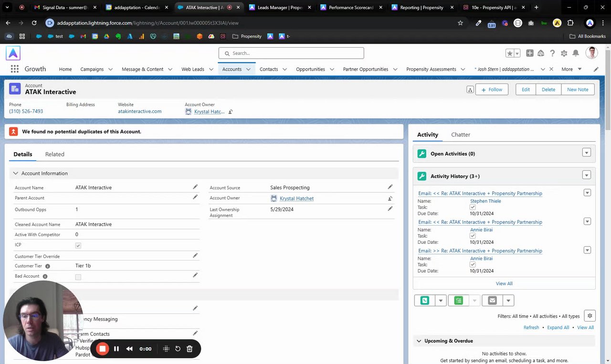
Task: Collapse Account Information section
Action: point(16,173)
